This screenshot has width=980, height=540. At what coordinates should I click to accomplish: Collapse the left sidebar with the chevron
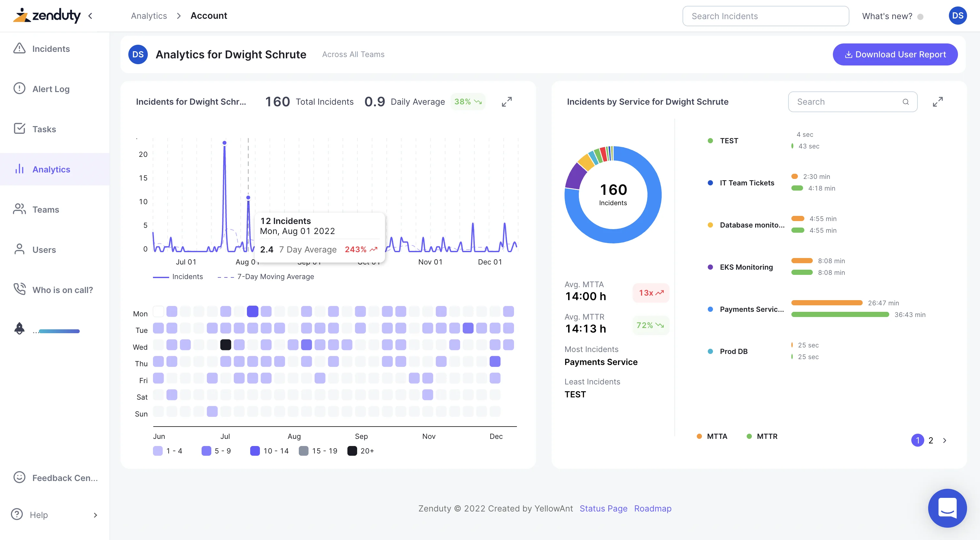point(90,16)
